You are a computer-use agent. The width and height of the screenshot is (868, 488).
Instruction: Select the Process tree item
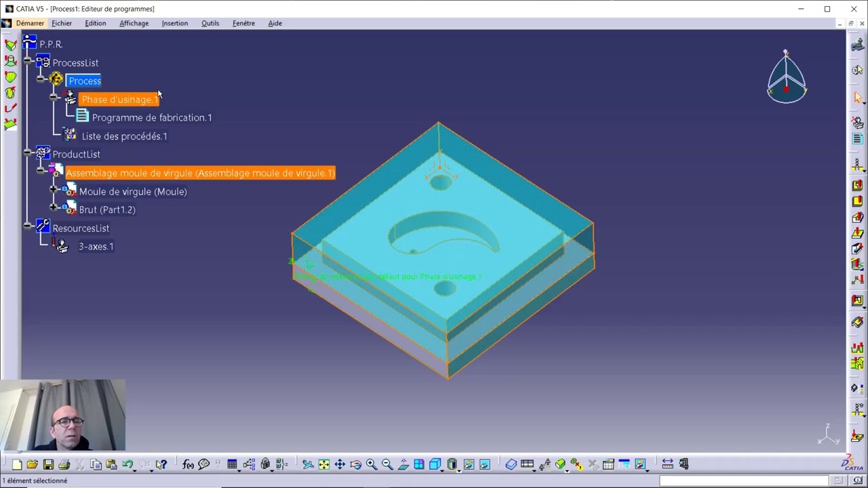[x=85, y=81]
